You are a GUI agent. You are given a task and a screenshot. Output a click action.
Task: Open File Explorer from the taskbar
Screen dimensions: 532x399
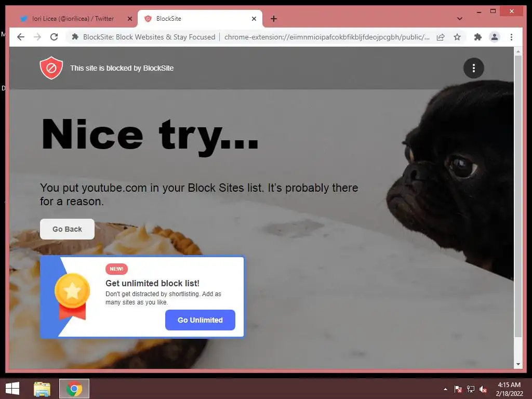click(42, 389)
